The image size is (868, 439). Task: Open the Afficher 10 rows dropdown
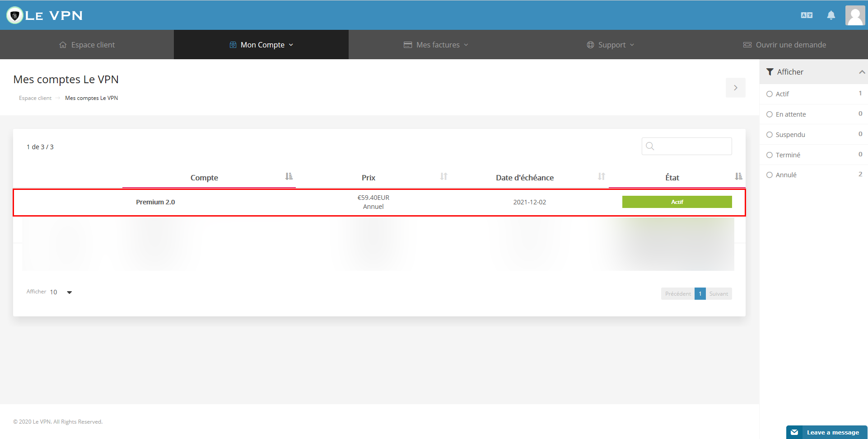(61, 292)
